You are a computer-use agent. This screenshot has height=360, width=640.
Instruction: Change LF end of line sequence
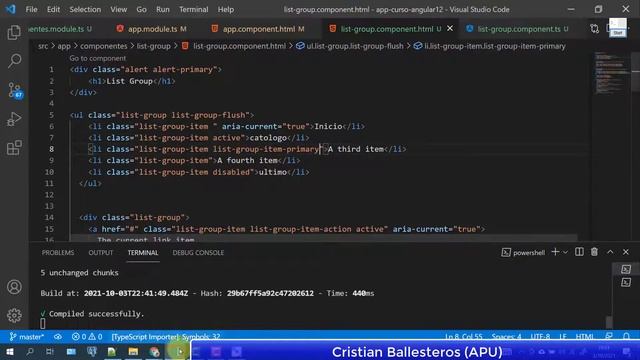click(563, 337)
